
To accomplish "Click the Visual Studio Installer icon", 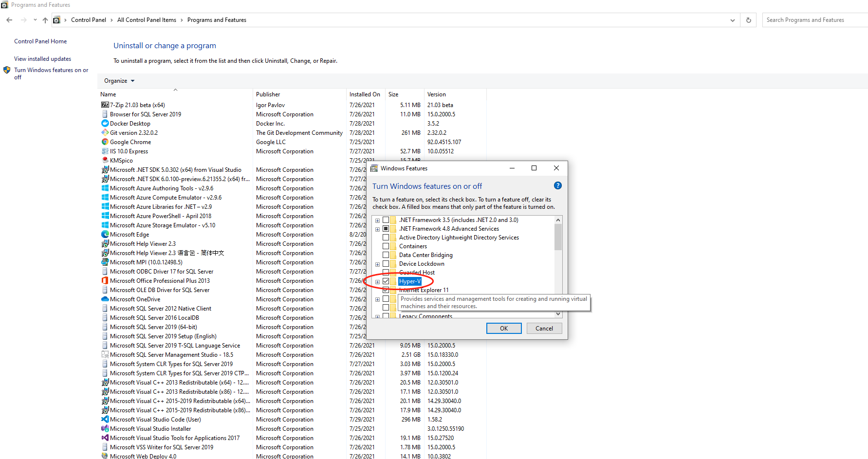I will point(105,428).
